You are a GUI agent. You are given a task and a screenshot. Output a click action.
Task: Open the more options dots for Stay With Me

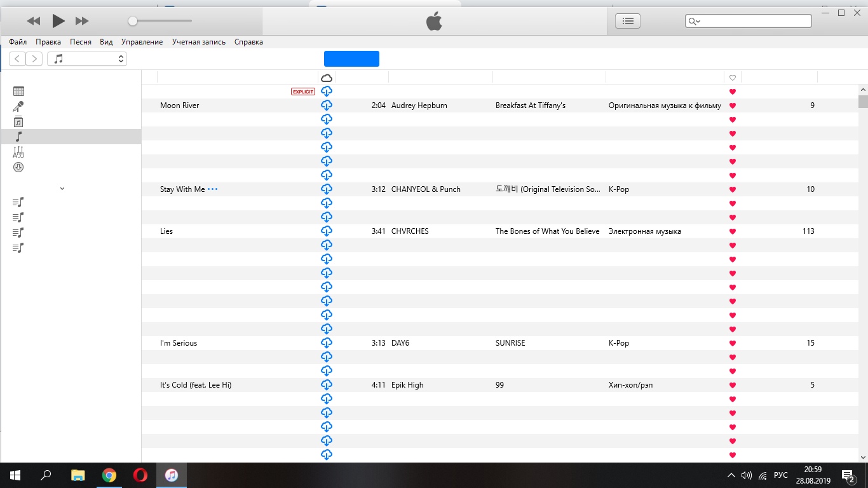coord(212,189)
